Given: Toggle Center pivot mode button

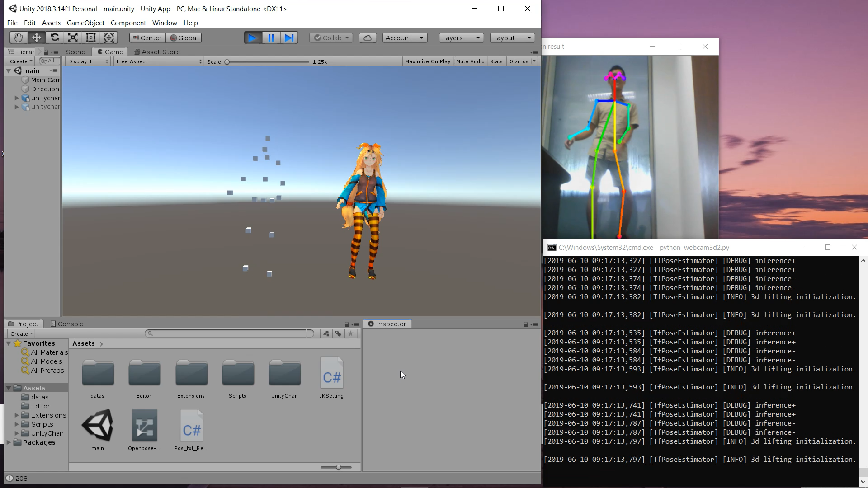Looking at the screenshot, I should pos(147,38).
